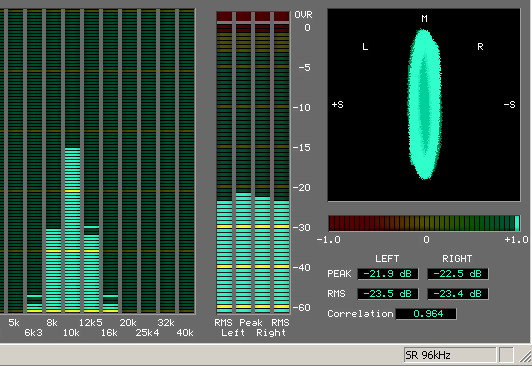Click the window resize grip corner
This screenshot has height=366, width=532.
(x=526, y=356)
